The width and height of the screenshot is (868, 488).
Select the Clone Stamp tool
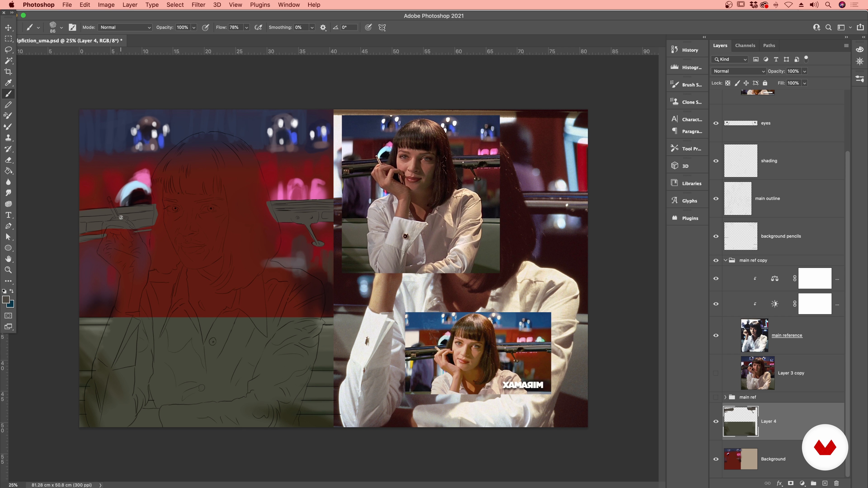pyautogui.click(x=8, y=138)
